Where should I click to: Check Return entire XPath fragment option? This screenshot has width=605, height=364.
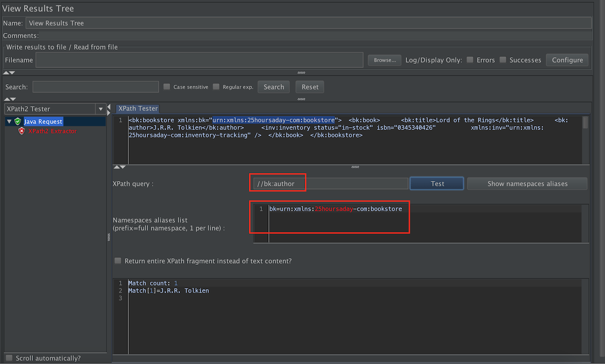point(118,261)
